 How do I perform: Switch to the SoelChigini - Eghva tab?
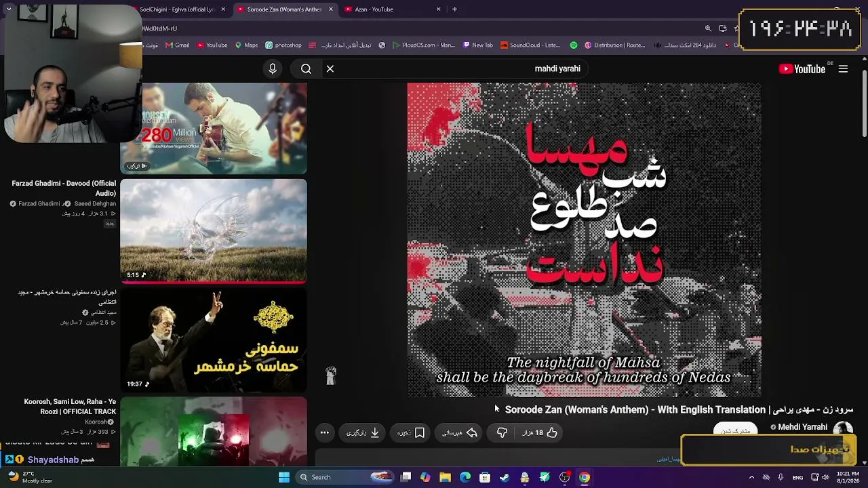(x=178, y=9)
